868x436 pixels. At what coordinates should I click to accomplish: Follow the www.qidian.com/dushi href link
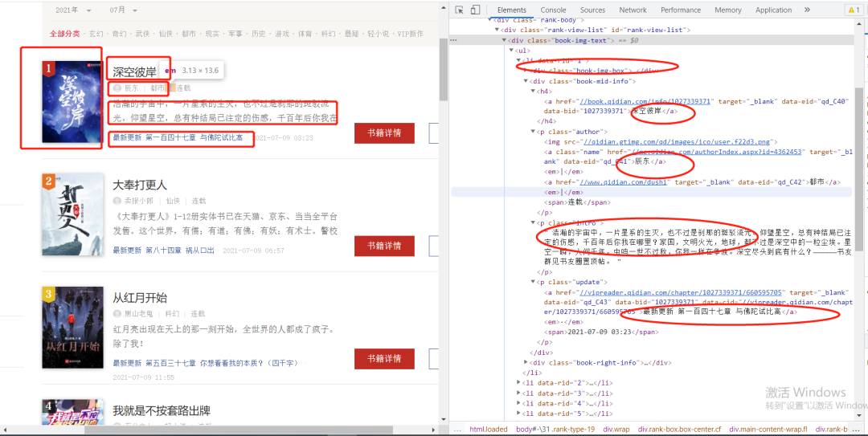[x=624, y=181]
